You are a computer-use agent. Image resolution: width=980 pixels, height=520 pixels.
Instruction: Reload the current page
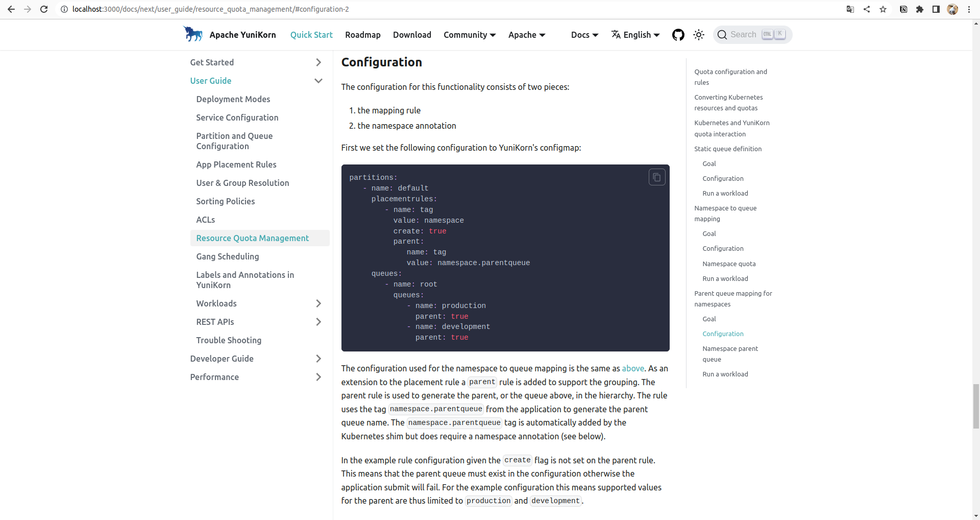[x=44, y=9]
